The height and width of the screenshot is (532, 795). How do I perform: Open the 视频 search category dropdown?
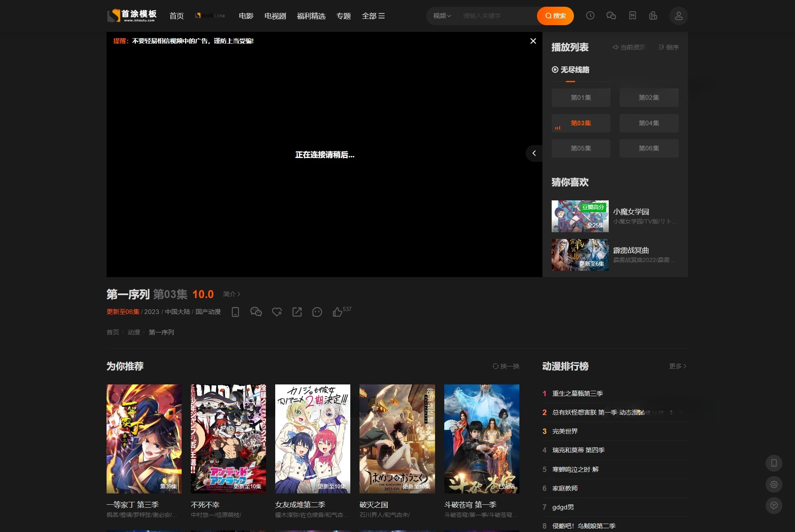pos(441,16)
